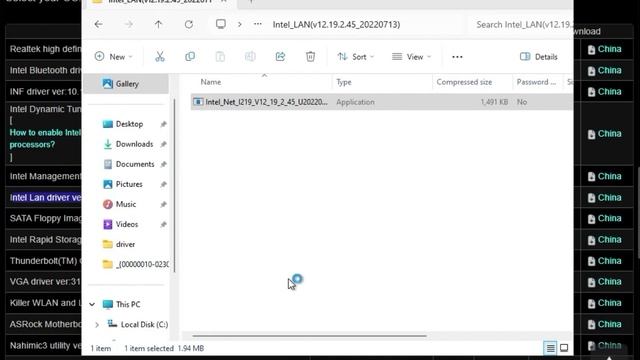Unpin Pictures using its pin icon
This screenshot has height=360, width=640.
click(x=163, y=184)
